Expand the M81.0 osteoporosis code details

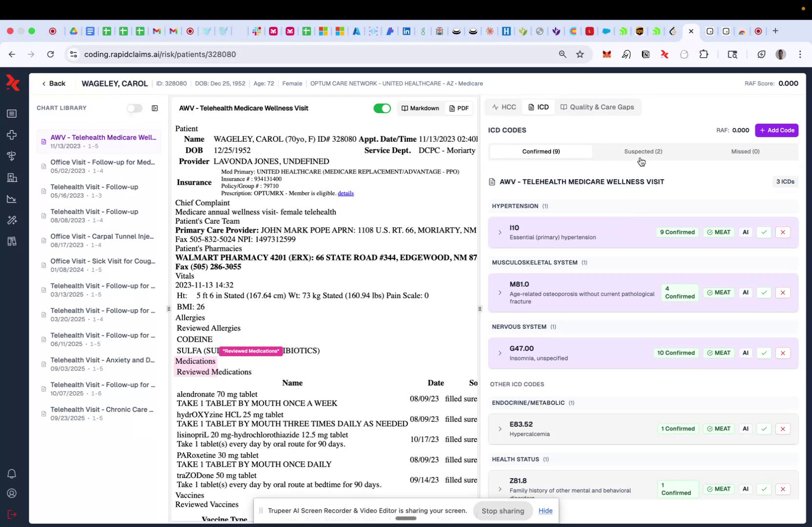coord(499,292)
